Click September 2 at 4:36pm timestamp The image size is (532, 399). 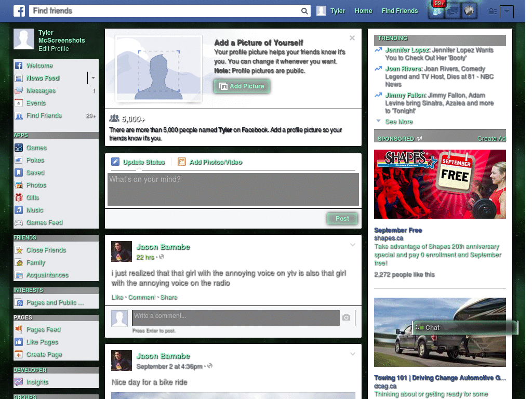tap(169, 366)
